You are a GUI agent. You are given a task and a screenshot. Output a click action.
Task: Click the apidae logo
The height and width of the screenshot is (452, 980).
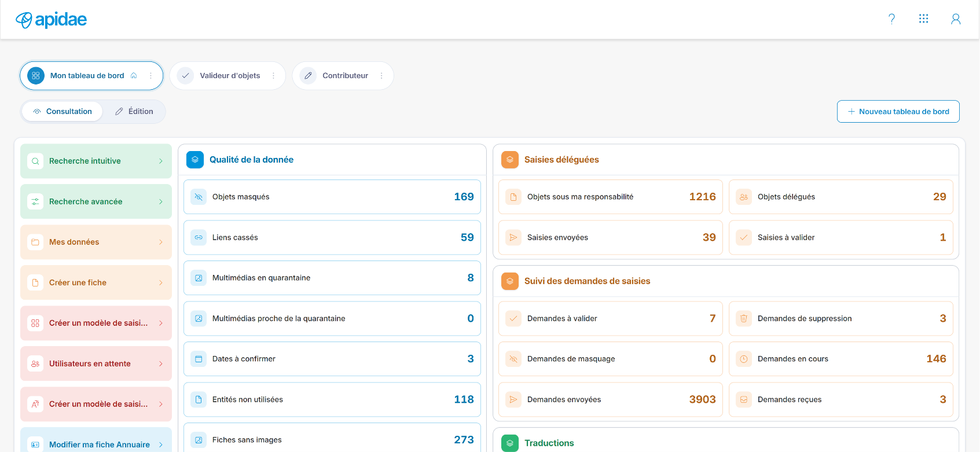[x=51, y=20]
